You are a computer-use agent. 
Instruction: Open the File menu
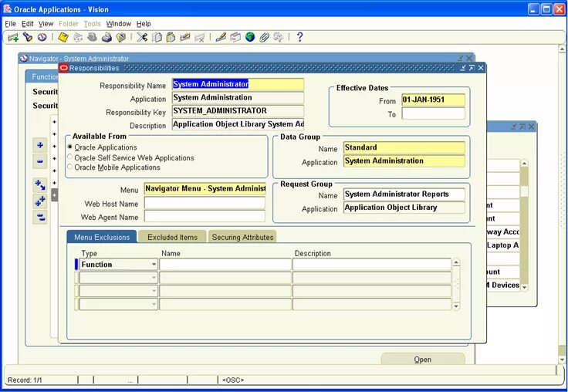point(10,24)
